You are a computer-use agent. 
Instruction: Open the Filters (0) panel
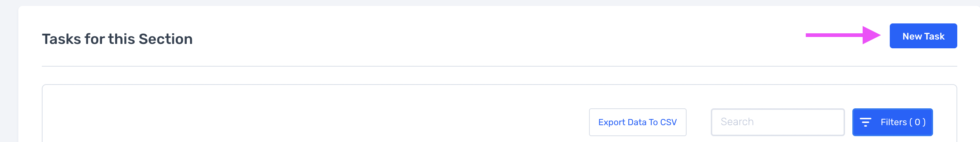pyautogui.click(x=892, y=122)
